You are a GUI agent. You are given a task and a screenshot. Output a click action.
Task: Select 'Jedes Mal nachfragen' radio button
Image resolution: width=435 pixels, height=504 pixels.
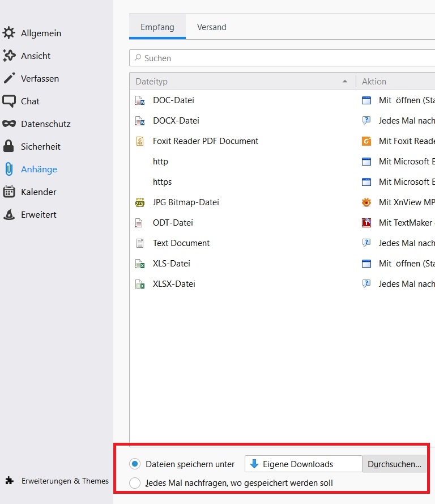(x=135, y=483)
